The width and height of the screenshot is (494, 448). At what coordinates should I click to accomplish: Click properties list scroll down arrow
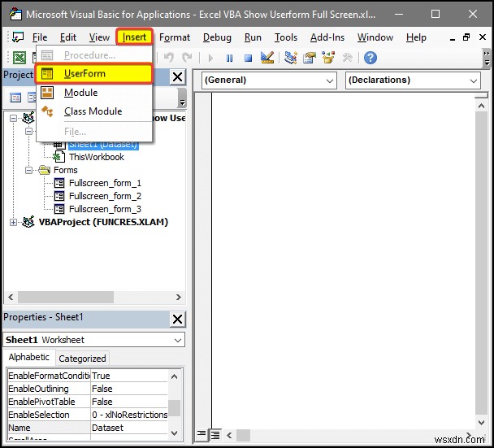(x=174, y=433)
